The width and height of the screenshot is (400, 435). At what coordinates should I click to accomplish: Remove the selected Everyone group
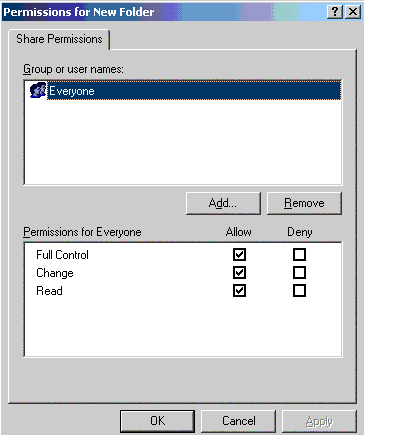tap(304, 203)
